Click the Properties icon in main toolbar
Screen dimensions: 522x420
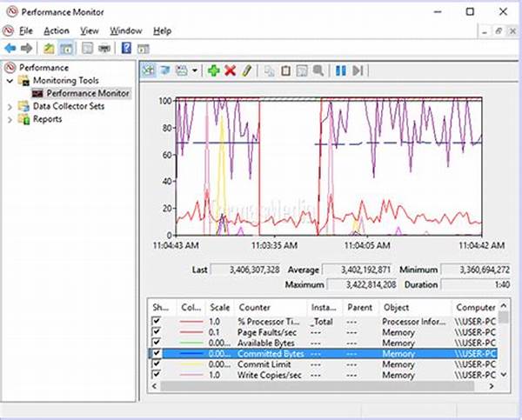[x=88, y=49]
